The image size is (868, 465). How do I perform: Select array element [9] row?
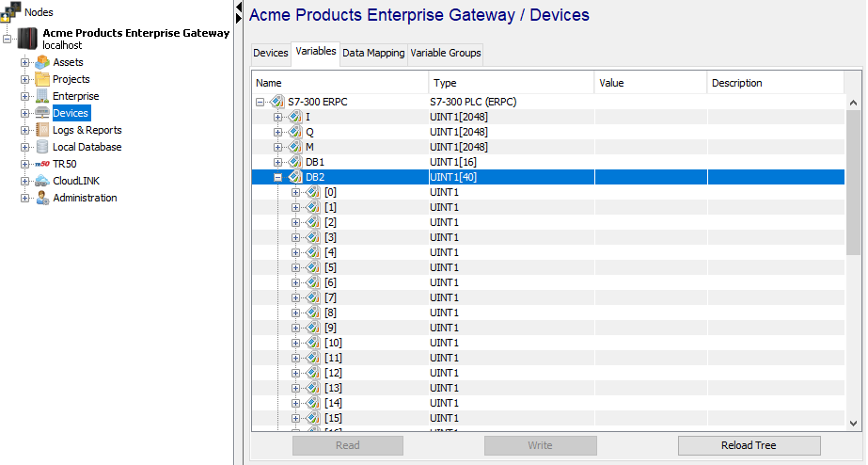[x=548, y=328]
